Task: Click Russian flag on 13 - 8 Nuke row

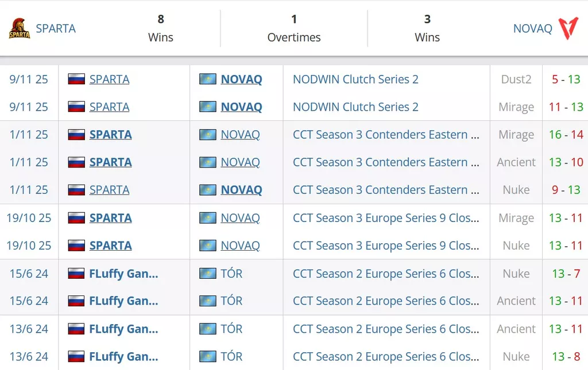Action: (x=76, y=357)
